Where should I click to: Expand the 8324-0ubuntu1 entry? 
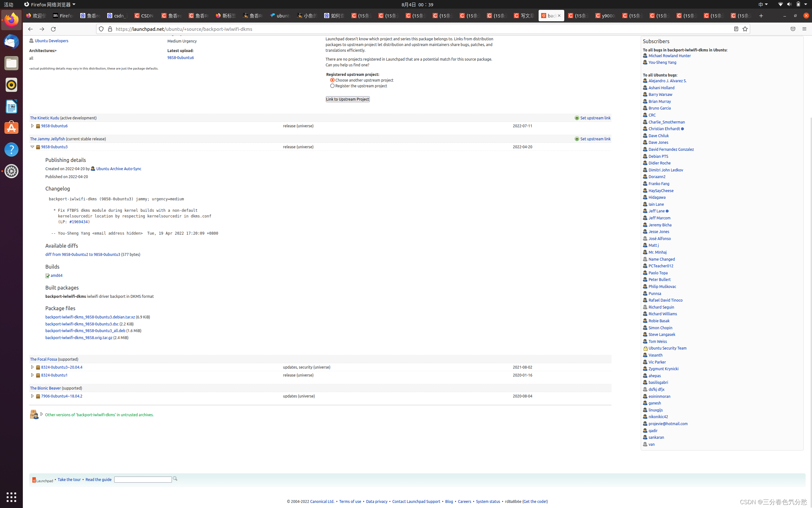click(x=32, y=375)
